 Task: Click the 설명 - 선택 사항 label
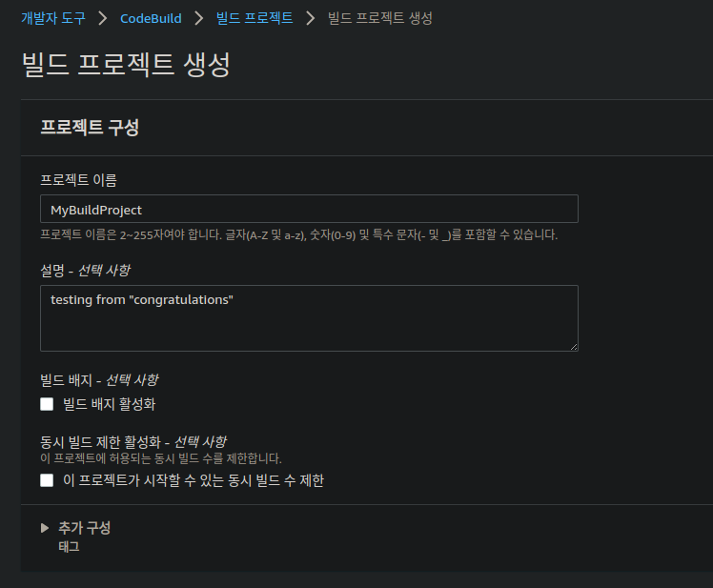point(85,271)
